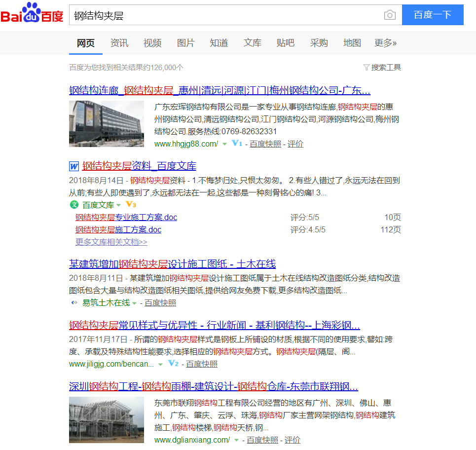Click the green 百度文库 source icon

click(74, 205)
